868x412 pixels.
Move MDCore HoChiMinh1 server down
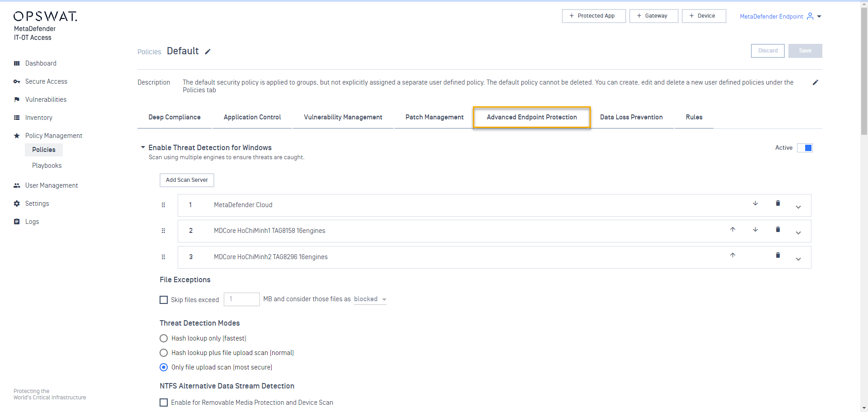click(x=755, y=229)
